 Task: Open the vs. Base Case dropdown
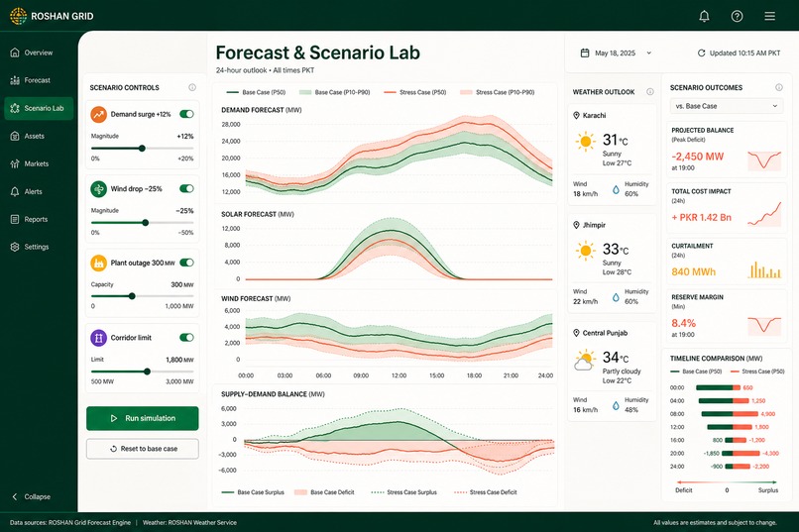(726, 106)
